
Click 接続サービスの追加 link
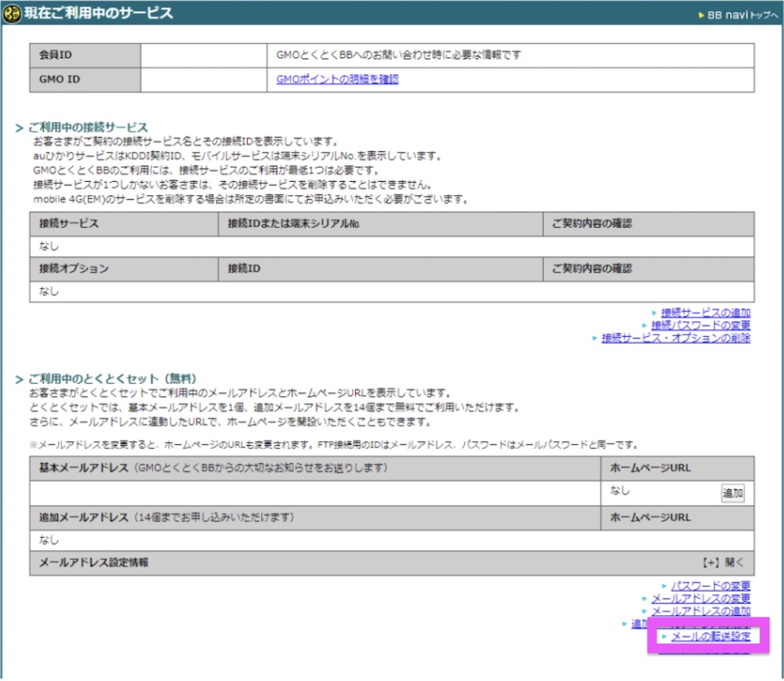706,313
